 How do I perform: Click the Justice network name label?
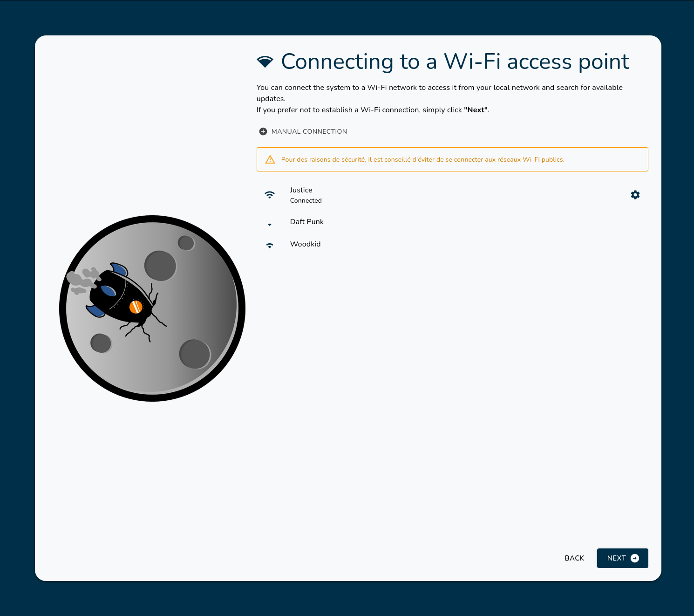click(x=301, y=190)
